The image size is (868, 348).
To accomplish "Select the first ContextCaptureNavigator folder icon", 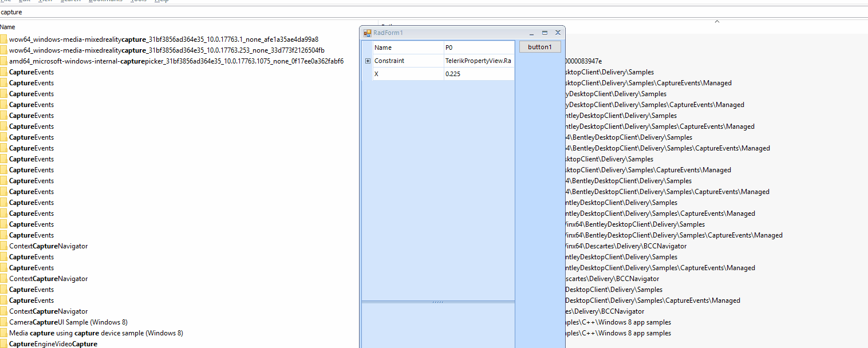I will tap(3, 246).
